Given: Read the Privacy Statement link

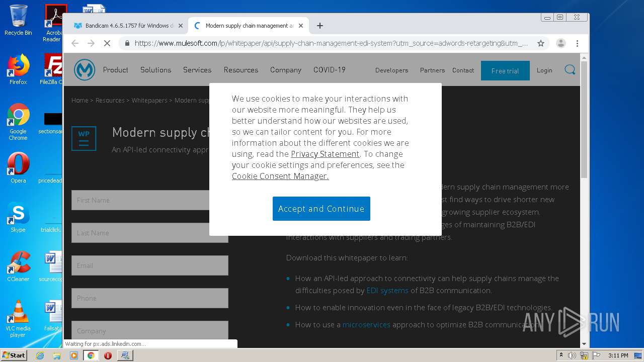Looking at the screenshot, I should coord(325,154).
